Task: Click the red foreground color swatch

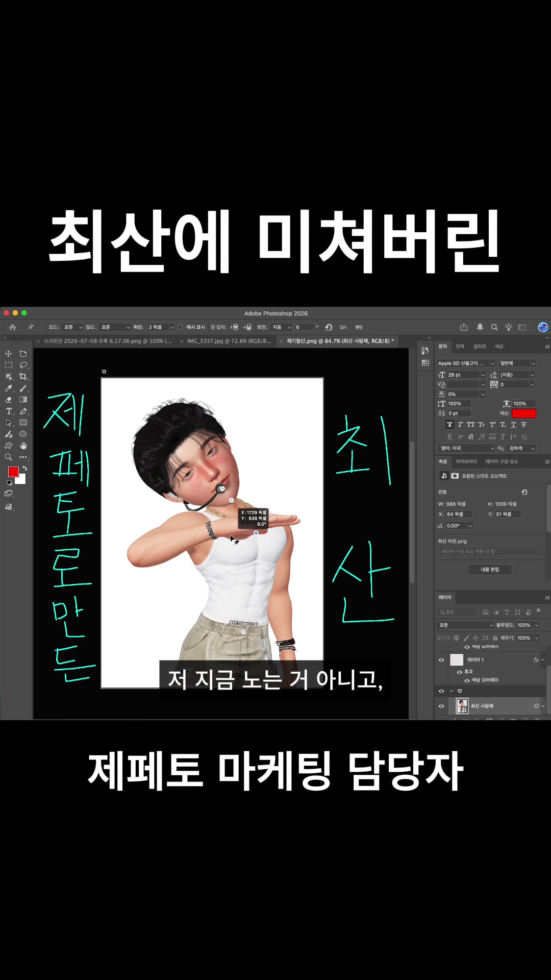Action: 13,472
